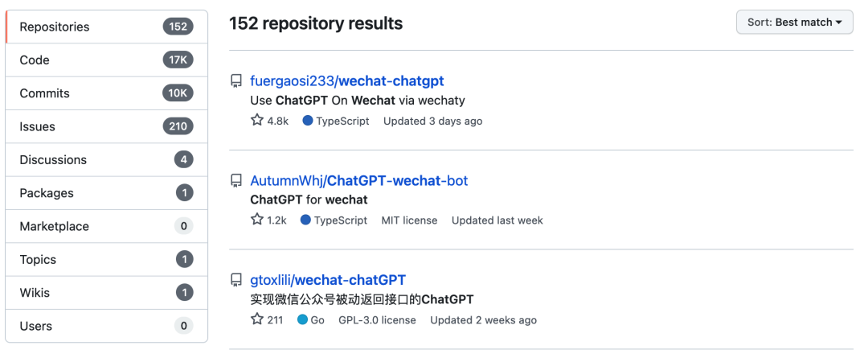Screen dimensions: 868x350
Task: Click the 211 star icon
Action: pyautogui.click(x=257, y=319)
